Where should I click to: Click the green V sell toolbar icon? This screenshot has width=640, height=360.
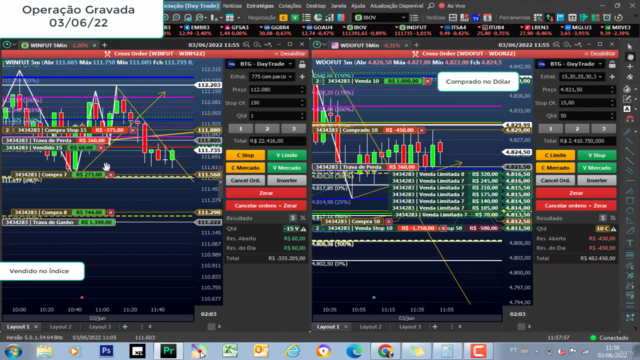[x=295, y=18]
